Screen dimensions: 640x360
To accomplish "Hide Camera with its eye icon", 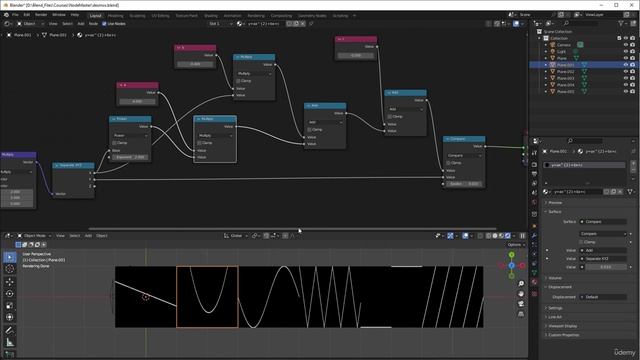I will tap(625, 45).
